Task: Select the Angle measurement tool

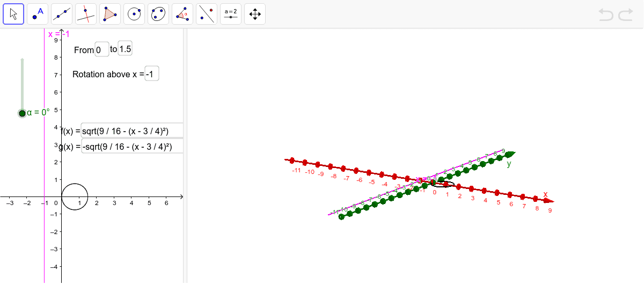Action: coord(182,14)
